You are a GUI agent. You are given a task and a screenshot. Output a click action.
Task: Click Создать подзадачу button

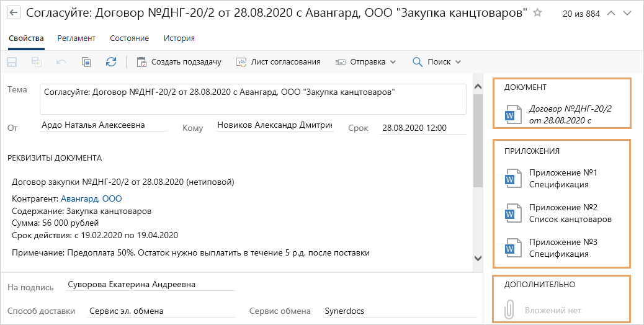[179, 61]
